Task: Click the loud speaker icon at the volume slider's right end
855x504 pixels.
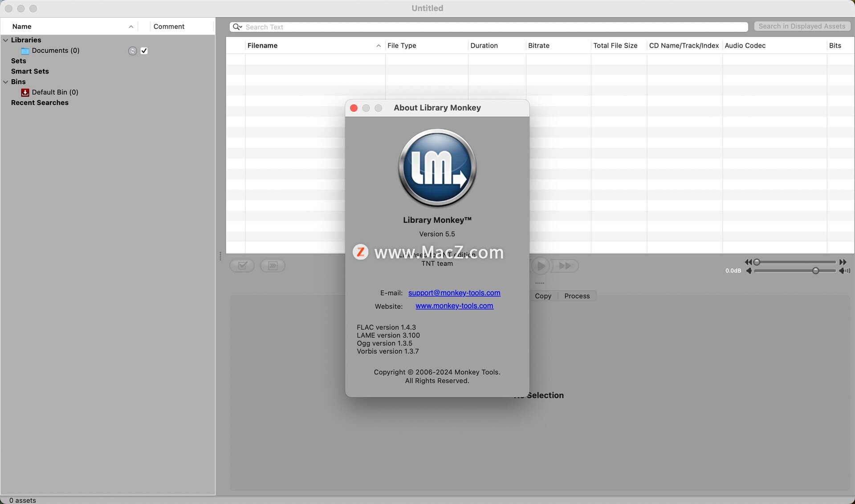Action: tap(844, 271)
